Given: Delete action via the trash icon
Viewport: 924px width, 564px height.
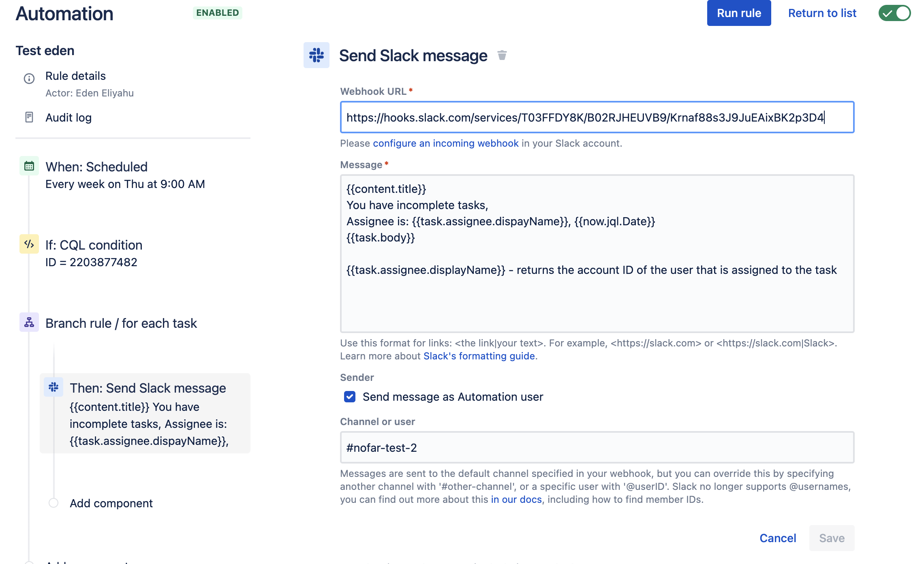Looking at the screenshot, I should tap(502, 55).
